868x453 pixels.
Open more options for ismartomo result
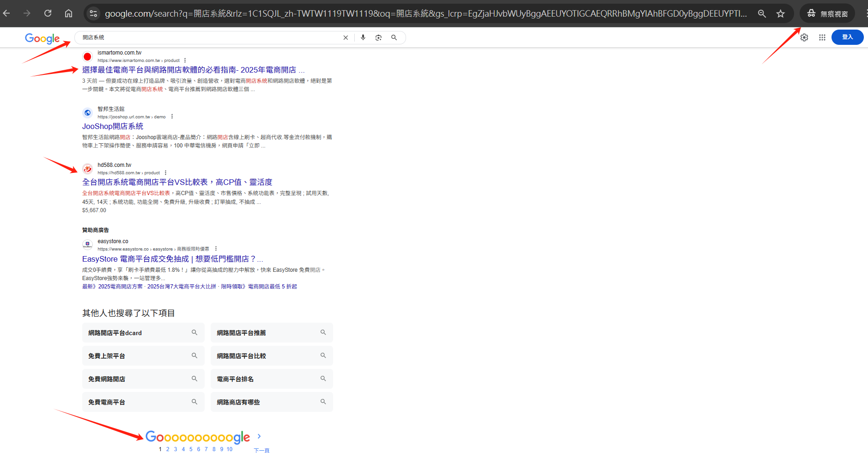[x=185, y=61]
